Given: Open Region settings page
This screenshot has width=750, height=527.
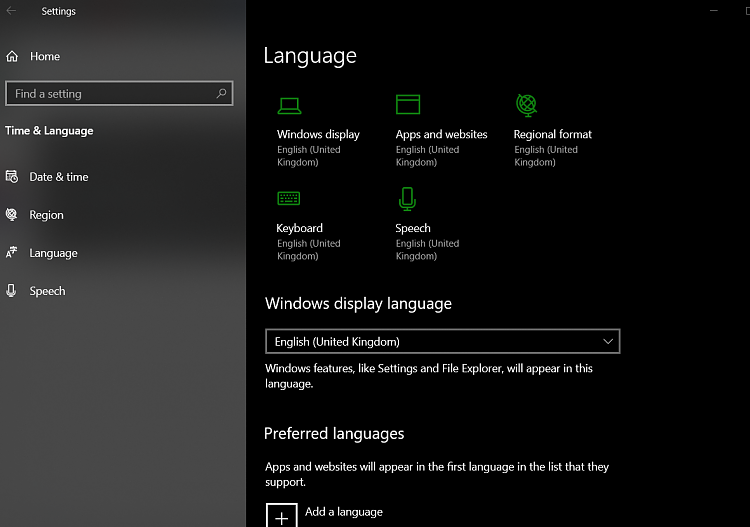Looking at the screenshot, I should click(46, 215).
